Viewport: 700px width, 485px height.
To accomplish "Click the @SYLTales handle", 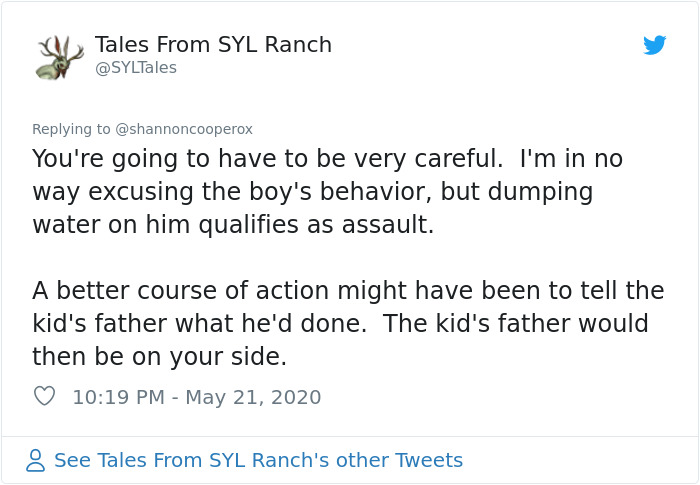I will click(x=135, y=68).
